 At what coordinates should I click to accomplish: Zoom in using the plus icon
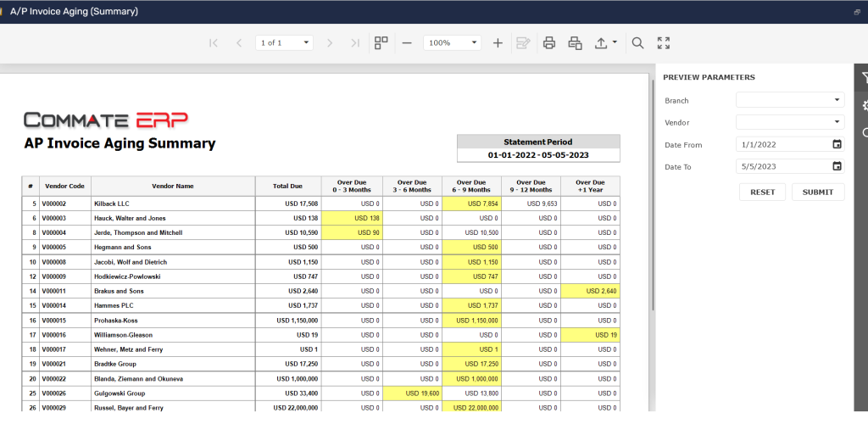498,42
